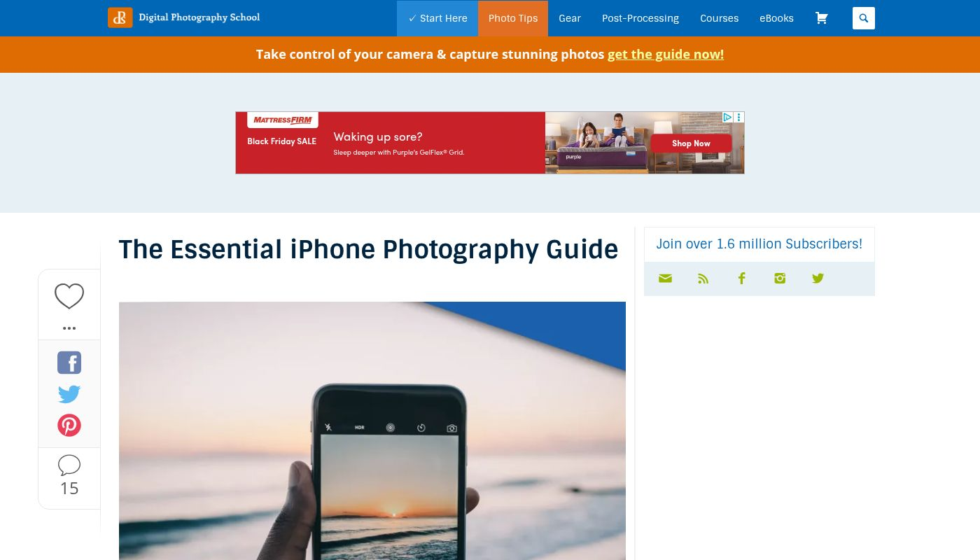Open the shopping cart icon
This screenshot has height=560, width=980.
[x=822, y=18]
